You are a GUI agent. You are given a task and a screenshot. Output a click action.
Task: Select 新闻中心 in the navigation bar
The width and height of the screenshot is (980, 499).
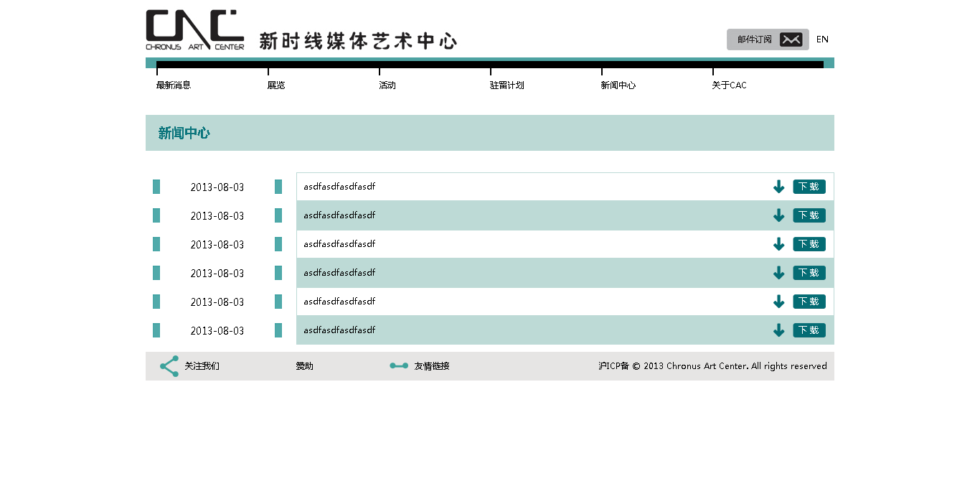click(618, 85)
